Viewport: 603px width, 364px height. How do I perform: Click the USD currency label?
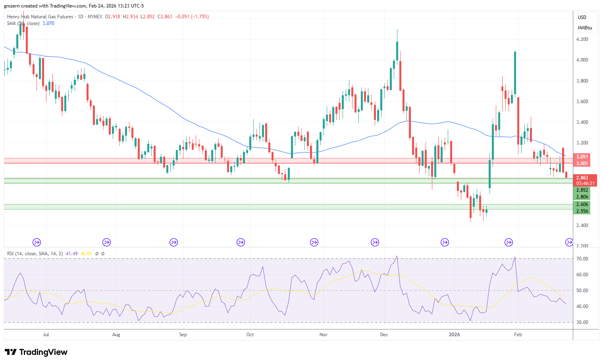[582, 17]
